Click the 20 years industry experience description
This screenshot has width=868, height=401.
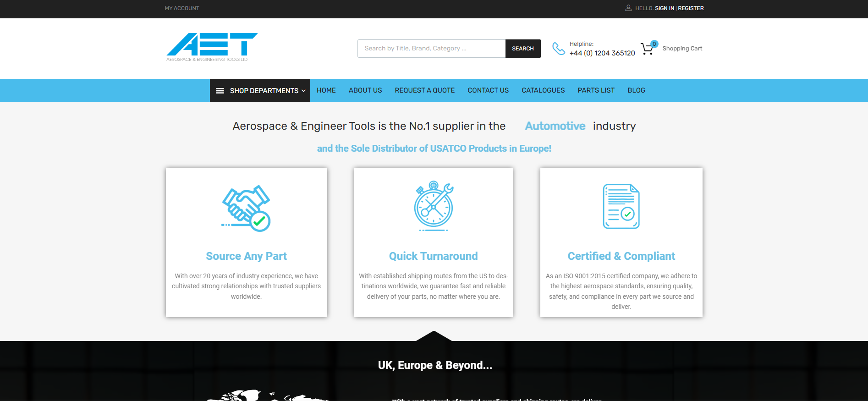pos(246,286)
